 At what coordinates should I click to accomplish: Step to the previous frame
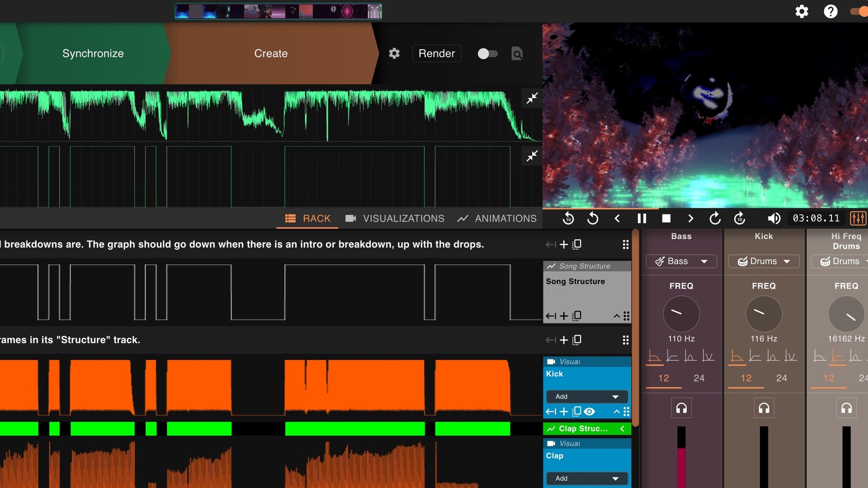point(617,218)
